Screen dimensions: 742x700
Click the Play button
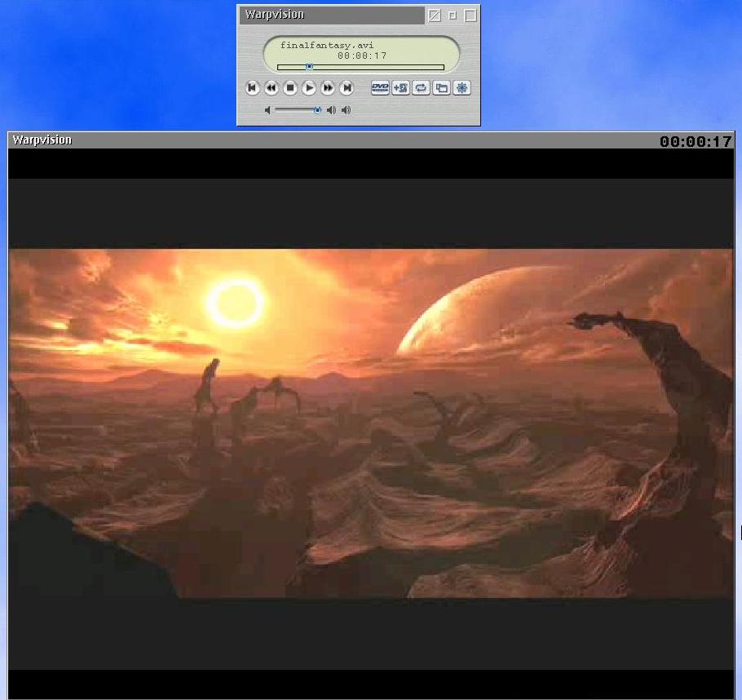tap(309, 88)
